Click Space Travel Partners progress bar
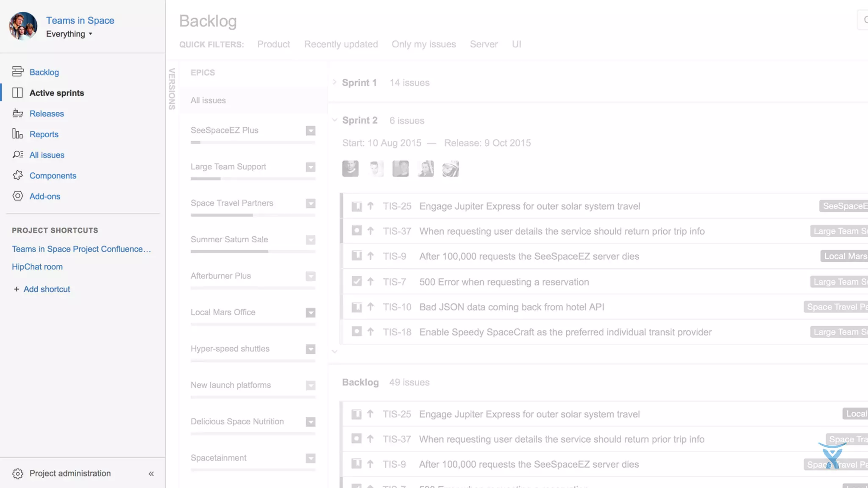Image resolution: width=868 pixels, height=488 pixels. tap(253, 215)
